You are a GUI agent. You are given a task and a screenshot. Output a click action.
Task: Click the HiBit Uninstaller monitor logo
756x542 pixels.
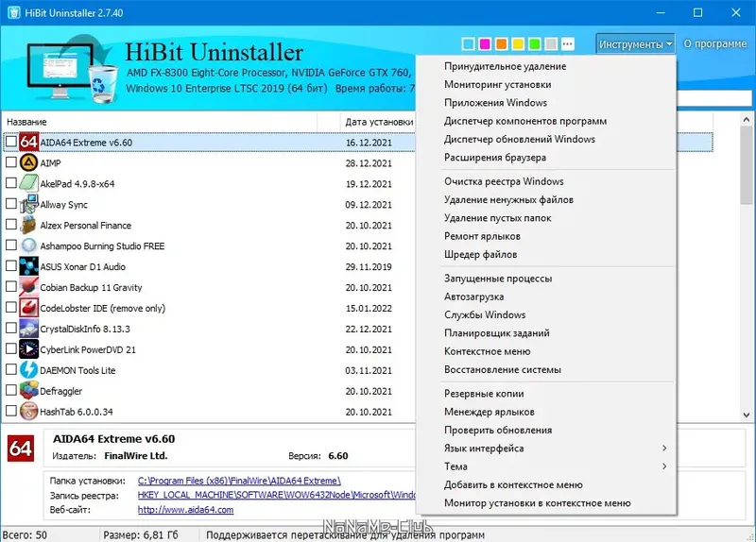(73, 69)
